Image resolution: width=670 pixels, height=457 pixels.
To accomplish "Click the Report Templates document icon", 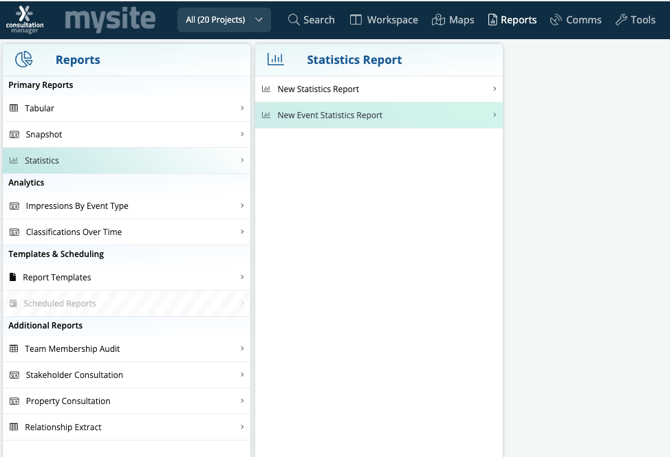I will pyautogui.click(x=13, y=277).
